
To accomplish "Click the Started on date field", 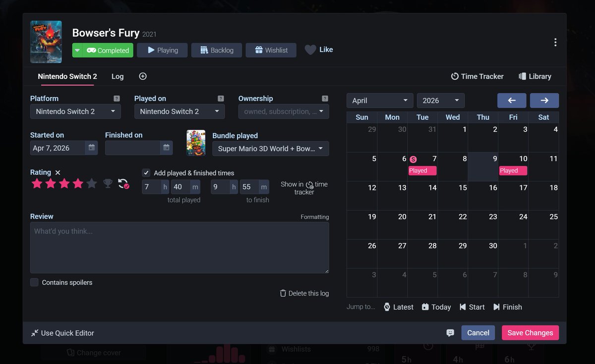I will coord(58,148).
